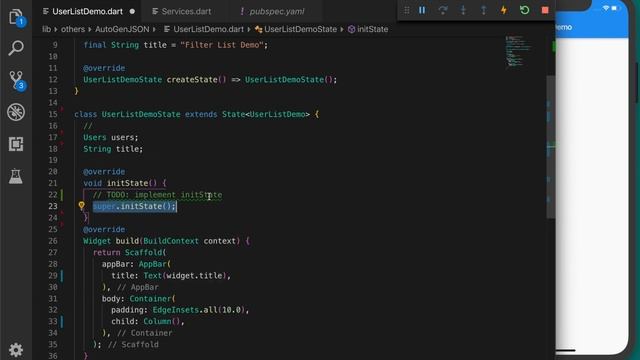
Task: Click 'Text(widget.title)' on line 29
Action: click(185, 276)
